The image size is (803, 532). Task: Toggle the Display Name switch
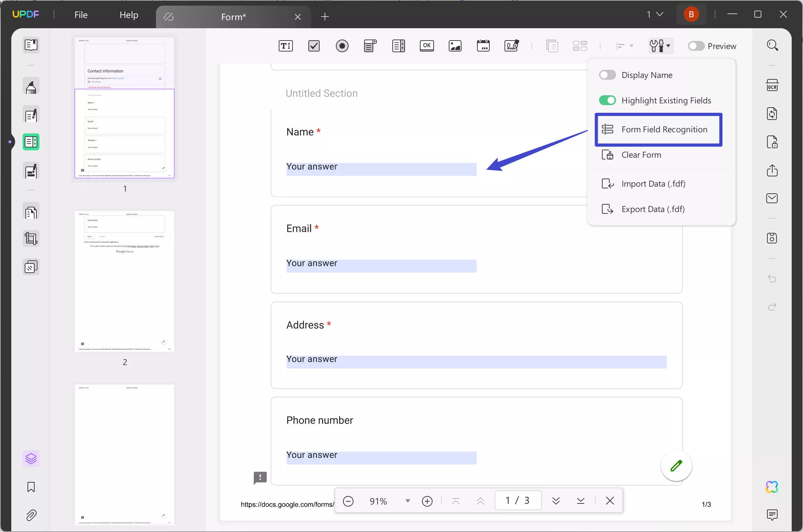606,75
